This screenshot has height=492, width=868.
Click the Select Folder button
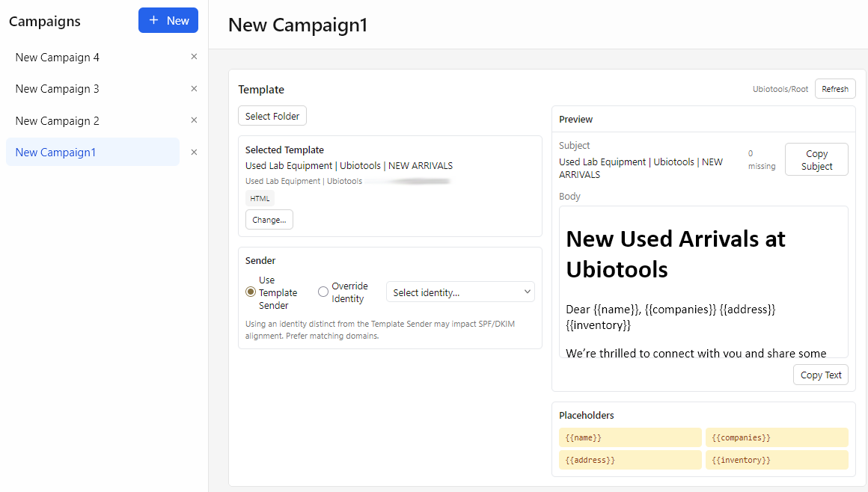click(x=272, y=116)
